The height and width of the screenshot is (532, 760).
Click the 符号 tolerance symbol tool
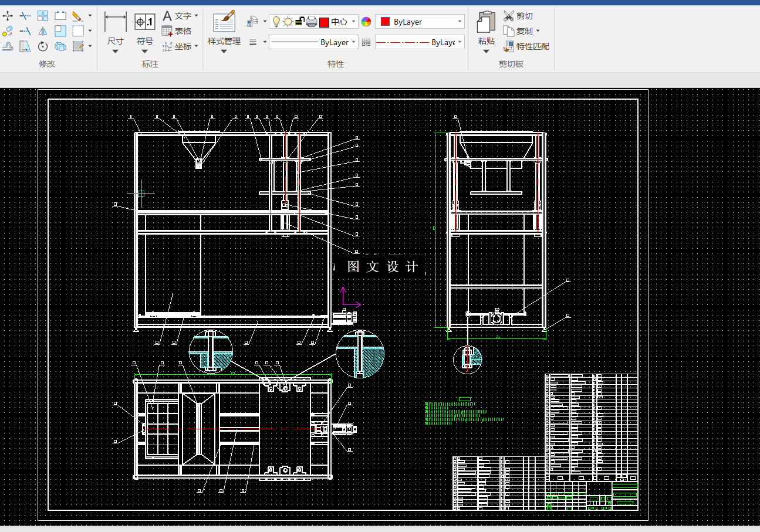click(x=145, y=28)
